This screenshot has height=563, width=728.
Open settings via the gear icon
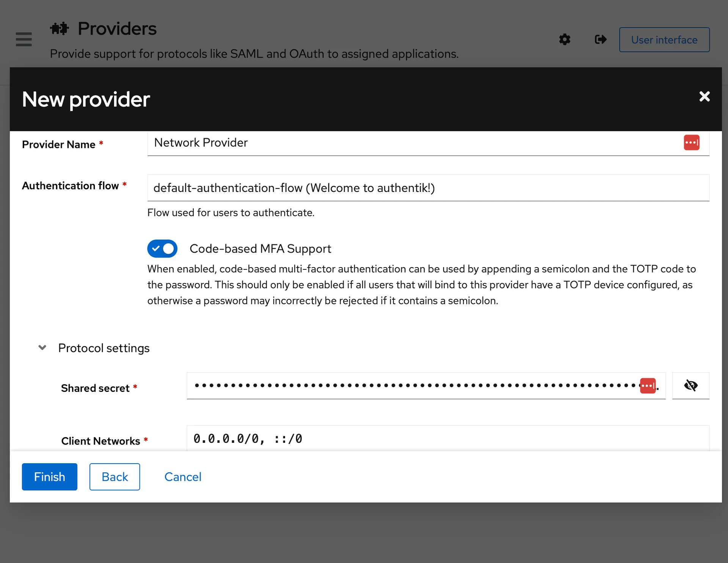point(565,39)
